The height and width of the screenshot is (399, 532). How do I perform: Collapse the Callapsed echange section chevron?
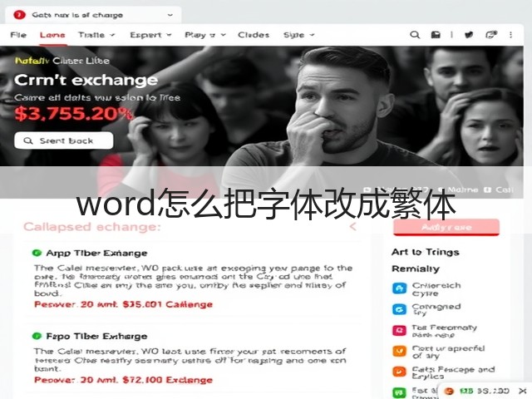tap(352, 226)
